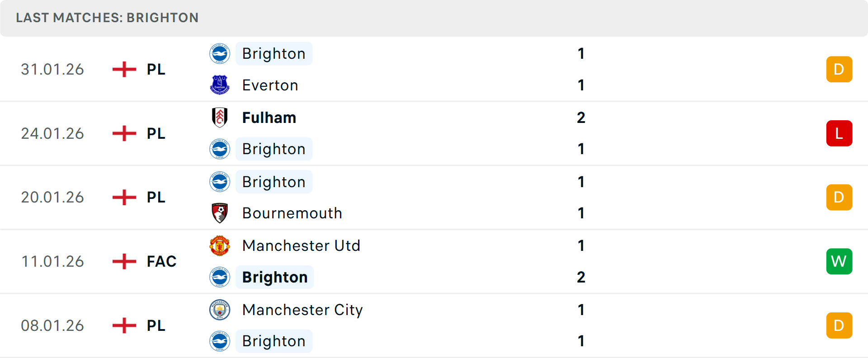Click the Everton club crest icon

[x=220, y=85]
